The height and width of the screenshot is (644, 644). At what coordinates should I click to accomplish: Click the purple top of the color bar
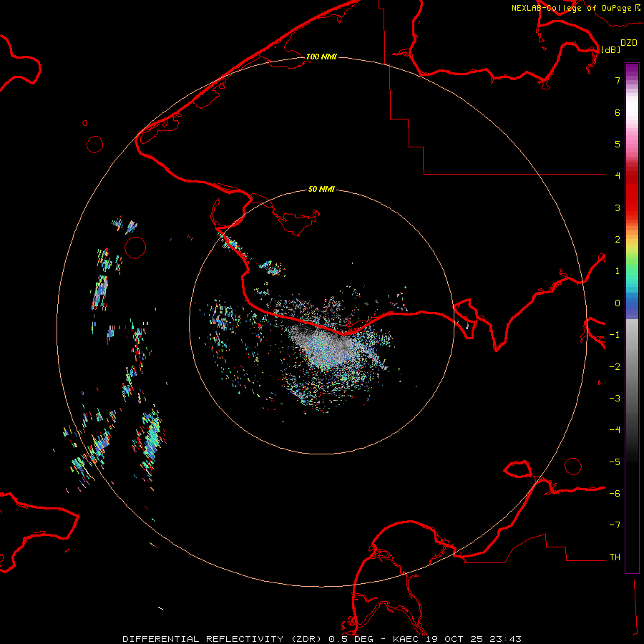[632, 71]
